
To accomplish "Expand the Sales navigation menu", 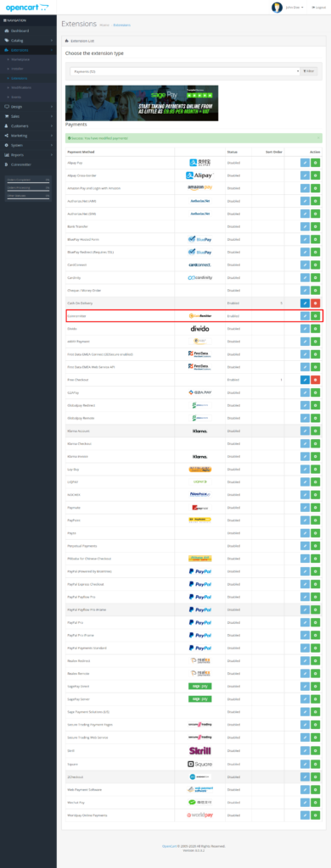I will pyautogui.click(x=28, y=116).
